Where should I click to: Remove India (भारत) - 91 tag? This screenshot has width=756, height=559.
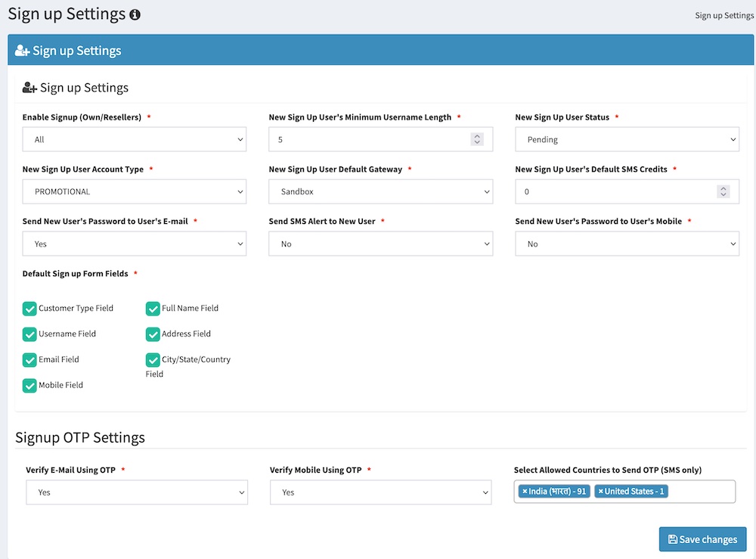click(x=525, y=491)
